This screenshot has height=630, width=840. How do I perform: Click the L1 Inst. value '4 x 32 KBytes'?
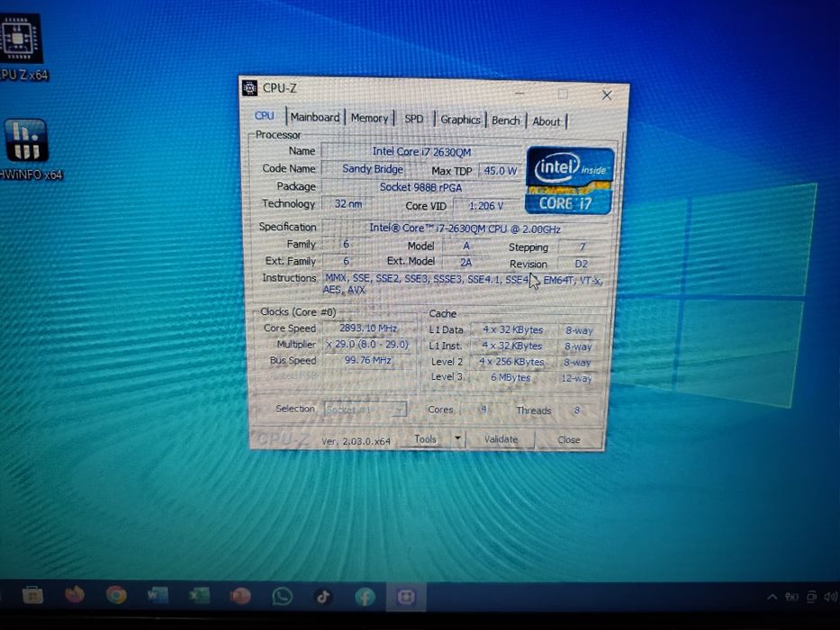click(512, 346)
